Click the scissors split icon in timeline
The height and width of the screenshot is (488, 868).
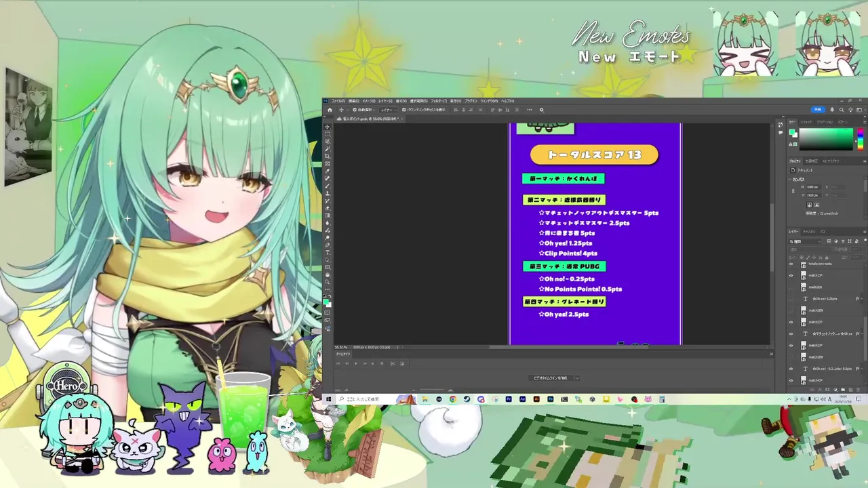(x=393, y=363)
